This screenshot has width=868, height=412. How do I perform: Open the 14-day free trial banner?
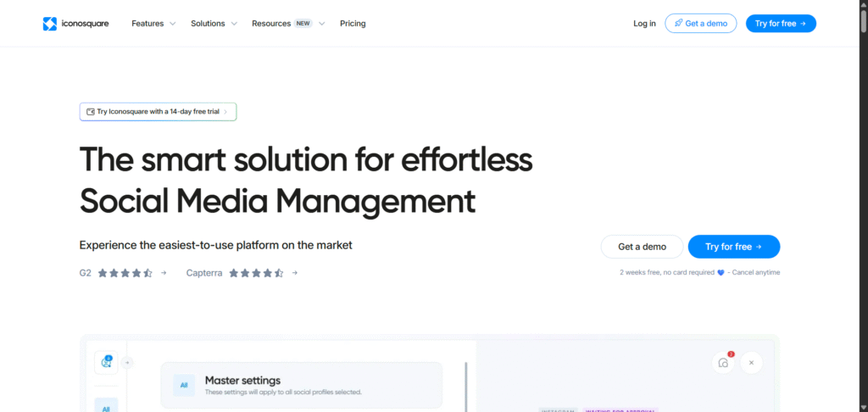point(158,112)
